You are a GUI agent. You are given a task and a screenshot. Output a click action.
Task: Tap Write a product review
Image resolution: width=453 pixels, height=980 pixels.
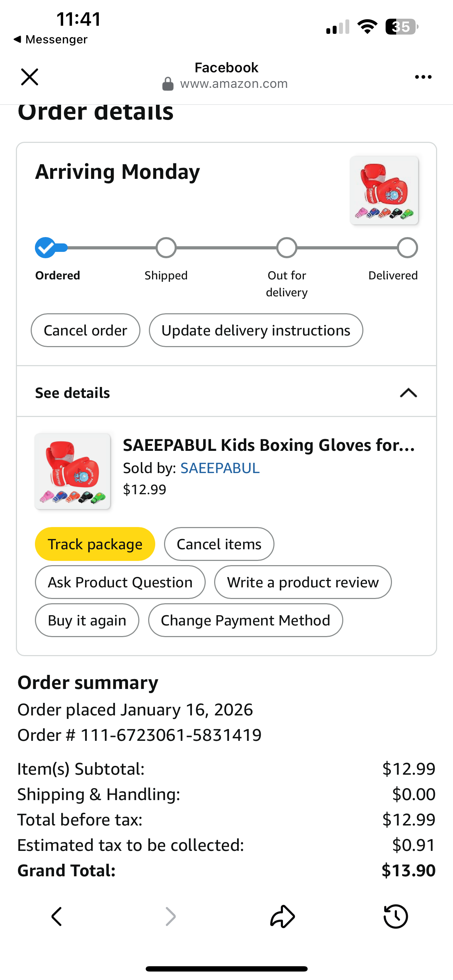[302, 582]
